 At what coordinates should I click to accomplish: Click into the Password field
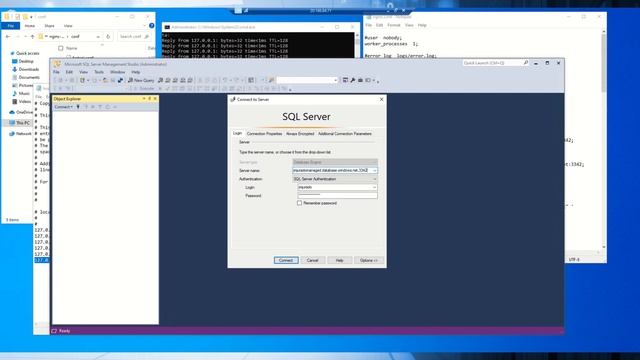point(337,196)
